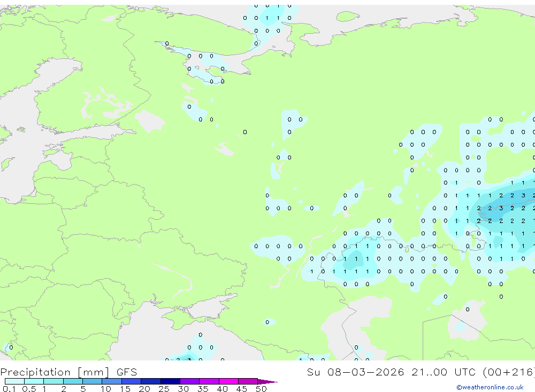Pick the 15–20 mm legend swatch

point(132,381)
